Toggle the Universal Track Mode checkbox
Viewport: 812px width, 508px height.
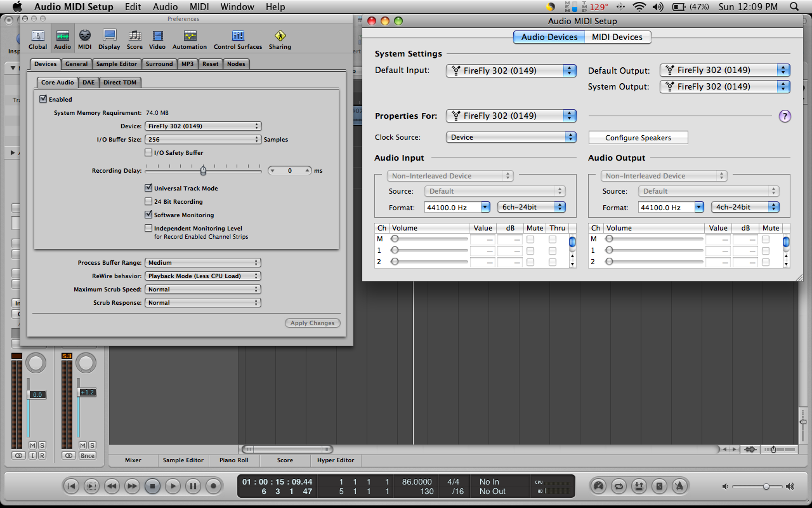pyautogui.click(x=148, y=188)
